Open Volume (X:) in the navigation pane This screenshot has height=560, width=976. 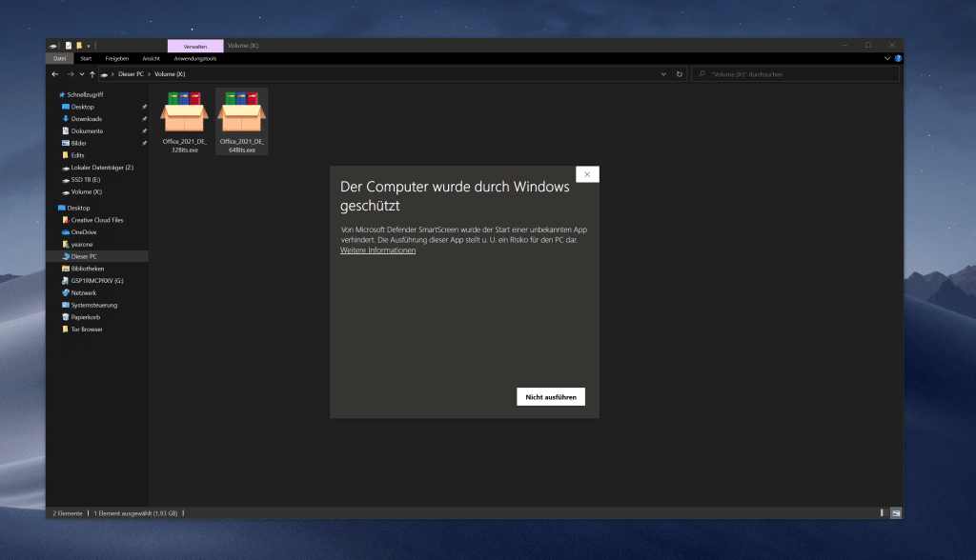click(86, 191)
